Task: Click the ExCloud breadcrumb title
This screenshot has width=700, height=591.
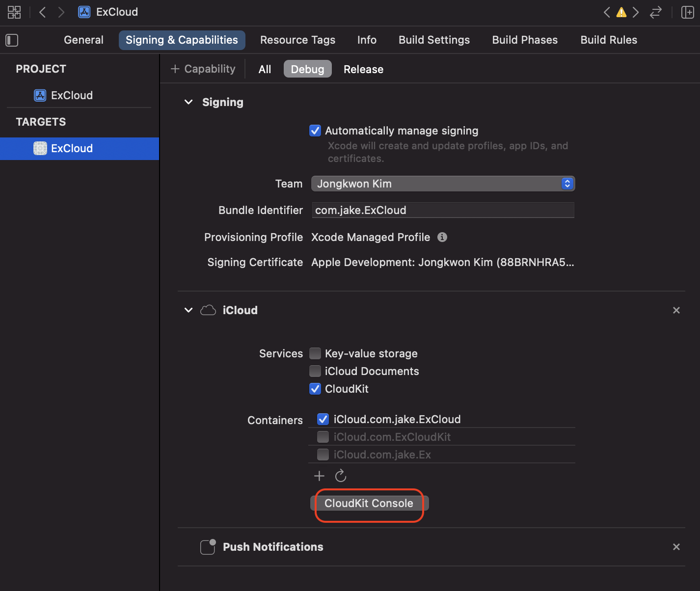Action: tap(117, 12)
